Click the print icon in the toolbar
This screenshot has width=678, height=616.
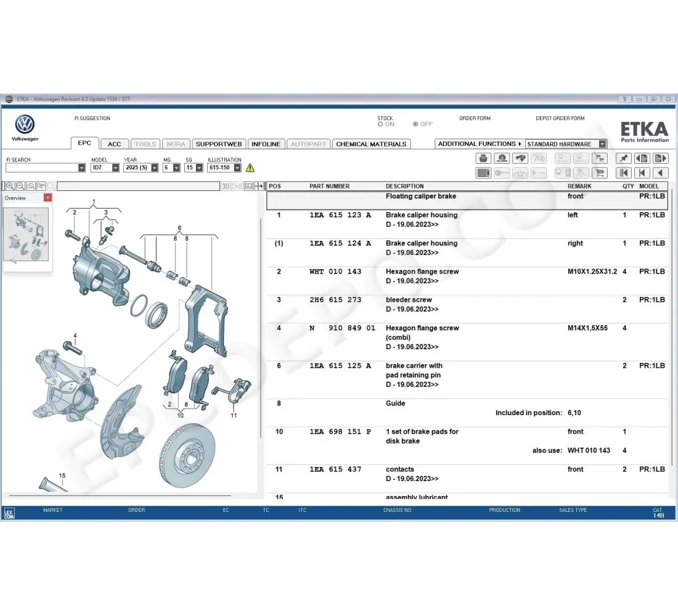(483, 159)
